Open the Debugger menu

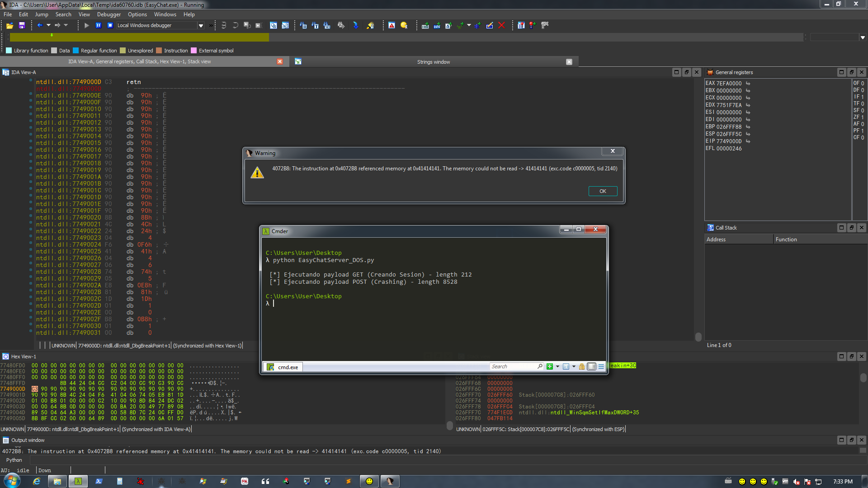click(108, 14)
